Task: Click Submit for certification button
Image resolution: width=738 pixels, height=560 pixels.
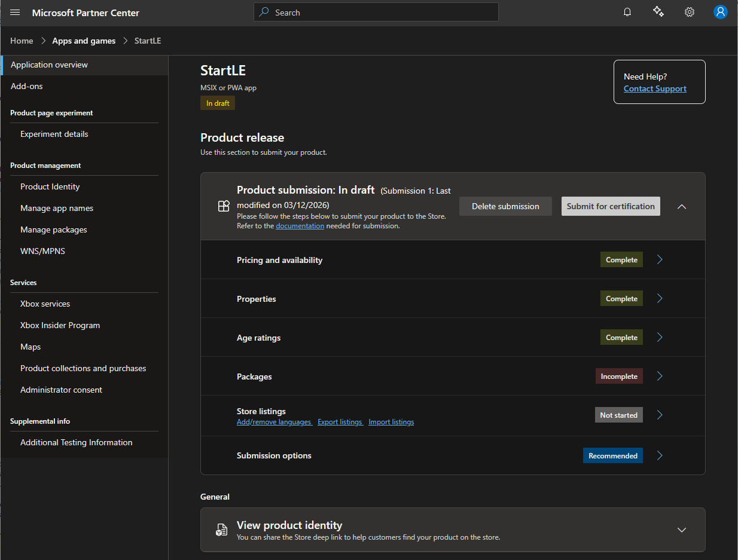Action: (x=611, y=206)
